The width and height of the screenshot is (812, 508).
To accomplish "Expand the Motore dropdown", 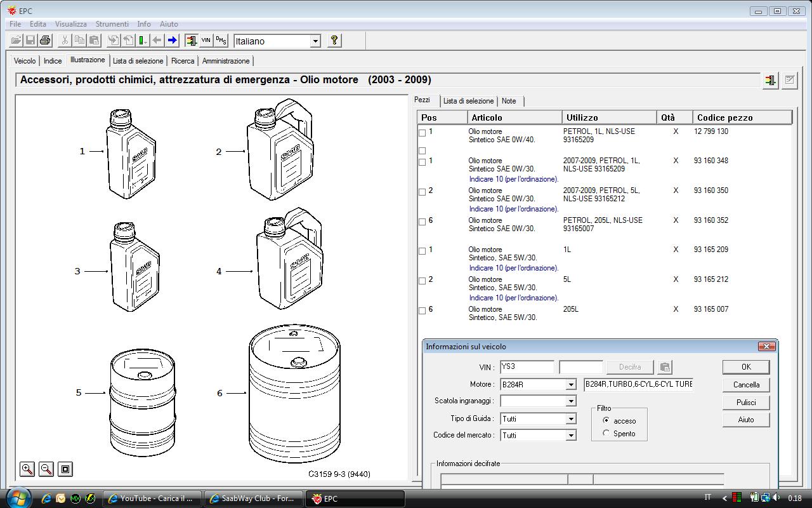I will [x=570, y=385].
